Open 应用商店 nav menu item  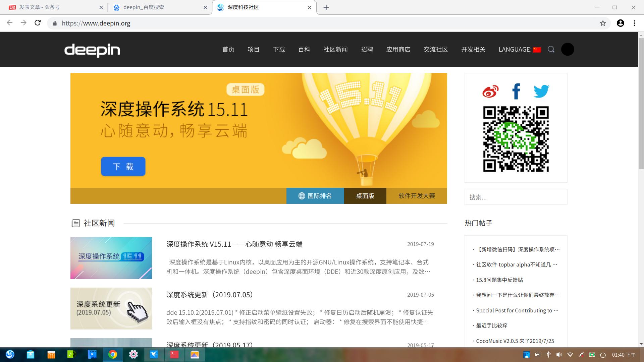[398, 49]
